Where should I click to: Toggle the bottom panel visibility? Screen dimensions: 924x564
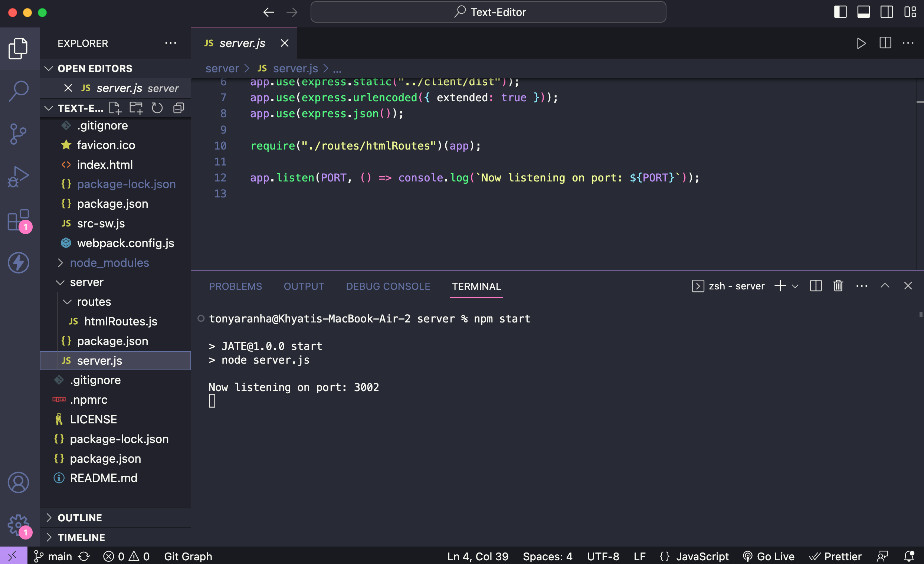pyautogui.click(x=863, y=12)
